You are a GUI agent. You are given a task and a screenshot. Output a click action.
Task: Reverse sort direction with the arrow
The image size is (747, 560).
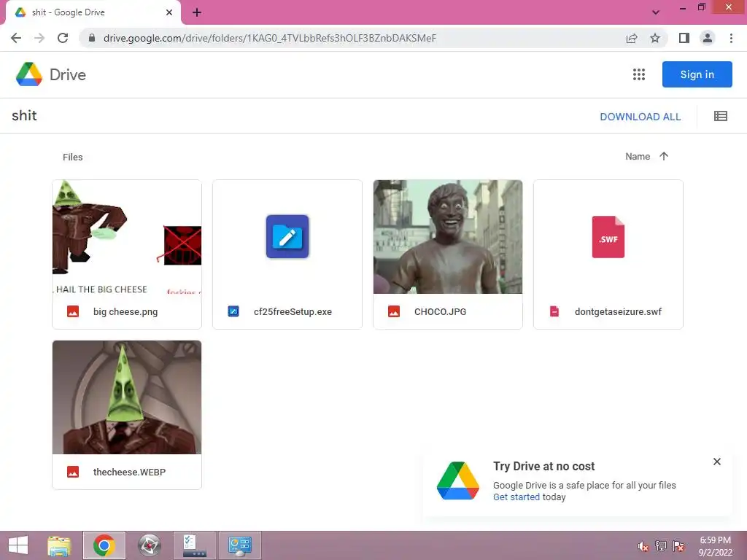point(664,156)
